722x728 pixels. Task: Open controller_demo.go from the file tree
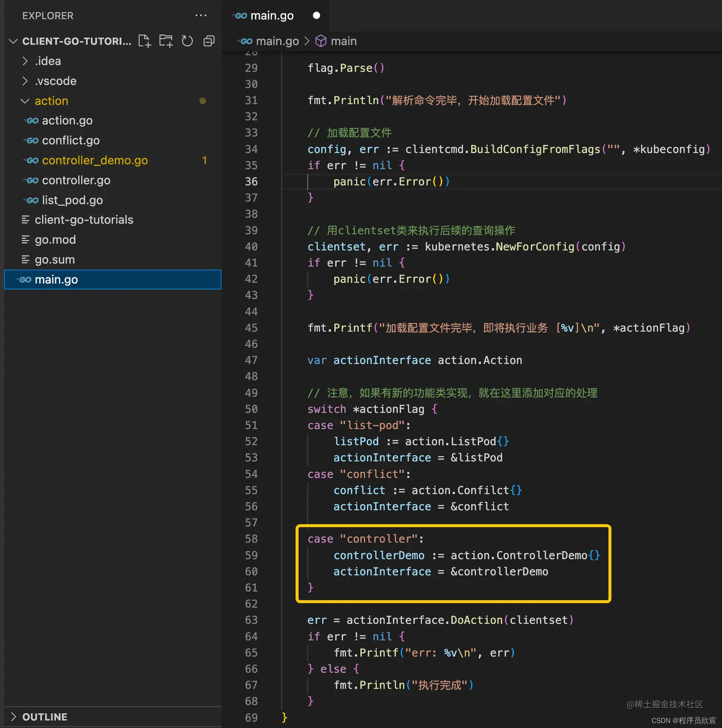(x=95, y=161)
